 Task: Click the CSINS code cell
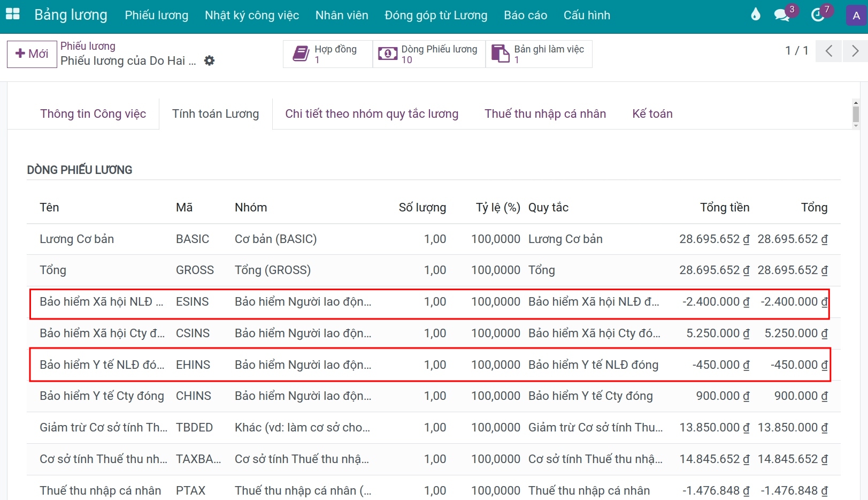[193, 333]
